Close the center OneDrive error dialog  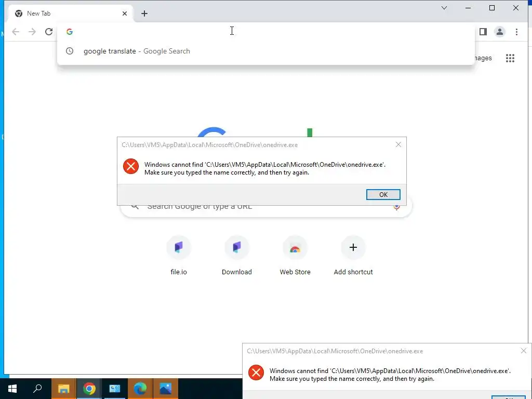coord(398,144)
